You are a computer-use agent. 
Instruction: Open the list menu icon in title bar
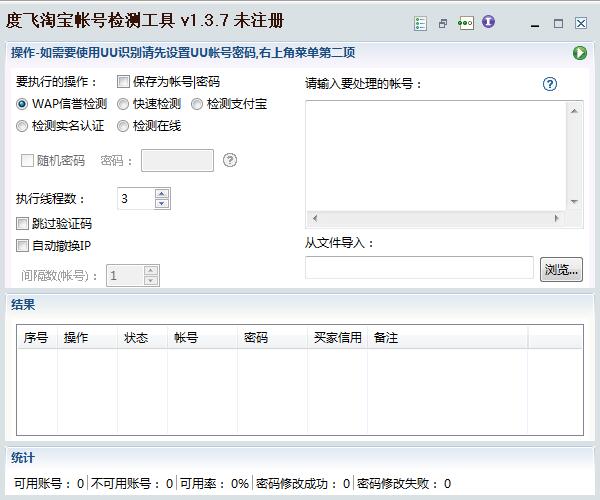420,23
